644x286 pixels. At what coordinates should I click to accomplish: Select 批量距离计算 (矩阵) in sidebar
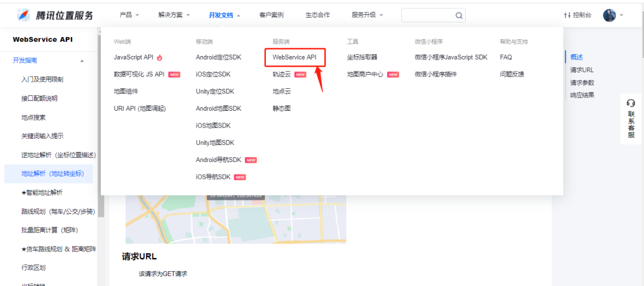[x=49, y=230]
